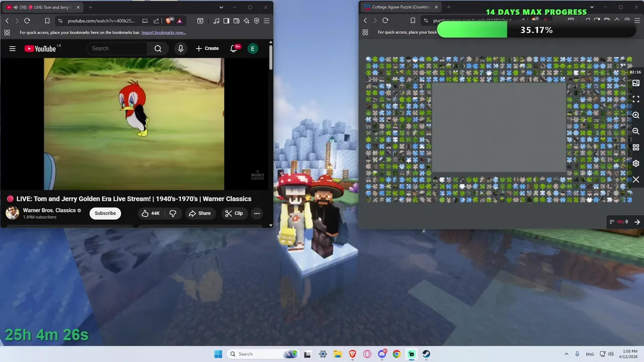Screen dimensions: 644x362
Task: Click the YouTube magnifier search button
Action: tap(158, 48)
